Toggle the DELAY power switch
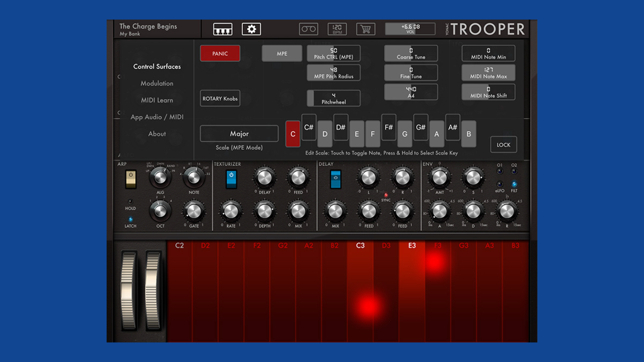 335,179
